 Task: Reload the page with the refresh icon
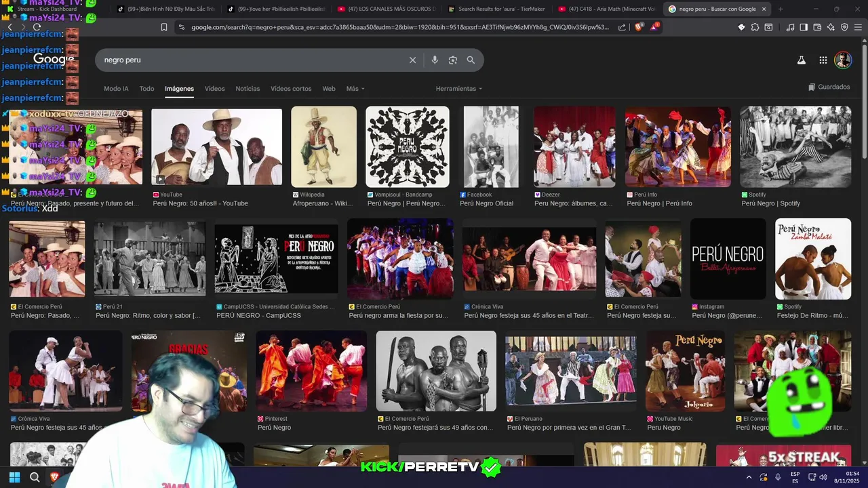tap(37, 27)
